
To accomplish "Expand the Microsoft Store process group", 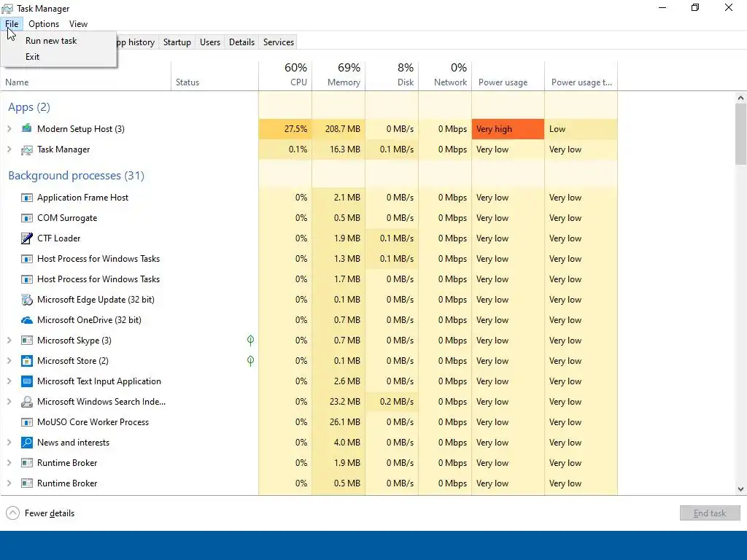I will click(9, 361).
